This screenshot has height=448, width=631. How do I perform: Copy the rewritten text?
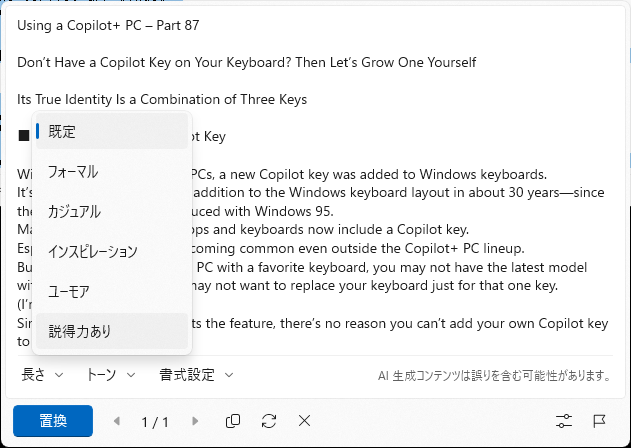click(x=233, y=421)
